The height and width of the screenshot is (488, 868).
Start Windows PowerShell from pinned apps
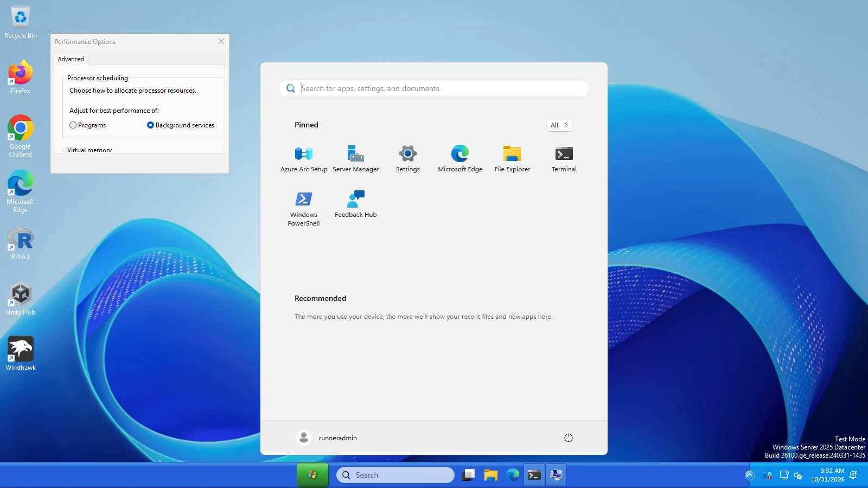(304, 208)
